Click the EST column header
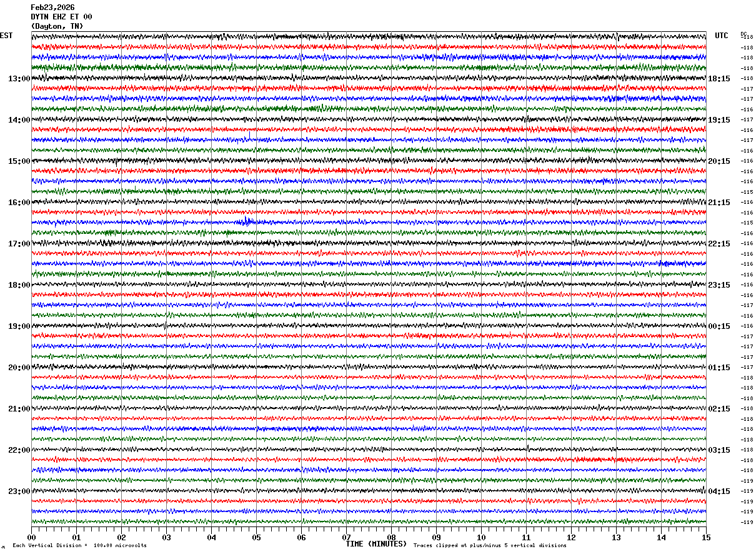The height and width of the screenshot is (554, 756). point(6,36)
